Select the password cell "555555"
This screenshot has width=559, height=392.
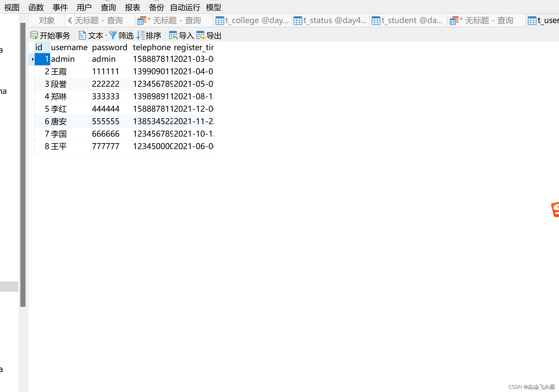click(111, 121)
